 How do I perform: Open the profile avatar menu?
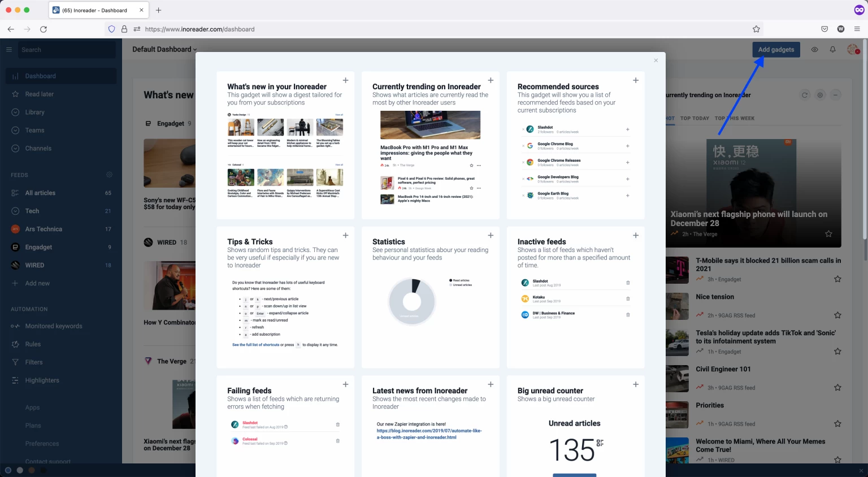click(x=853, y=49)
